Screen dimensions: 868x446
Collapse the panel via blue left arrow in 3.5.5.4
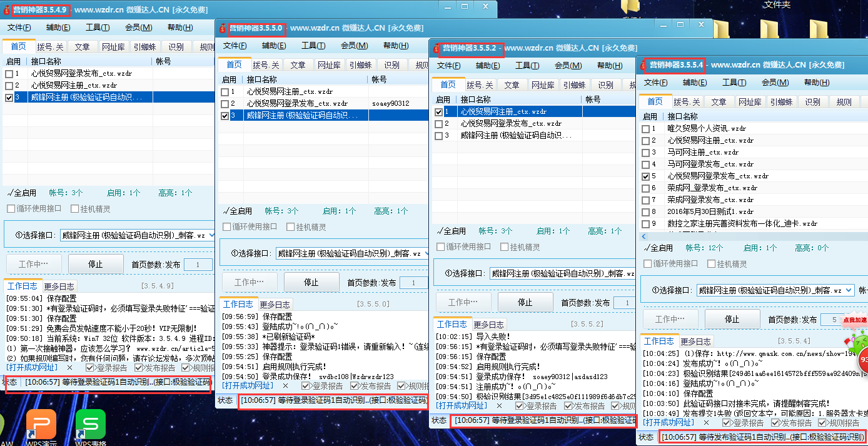click(642, 236)
